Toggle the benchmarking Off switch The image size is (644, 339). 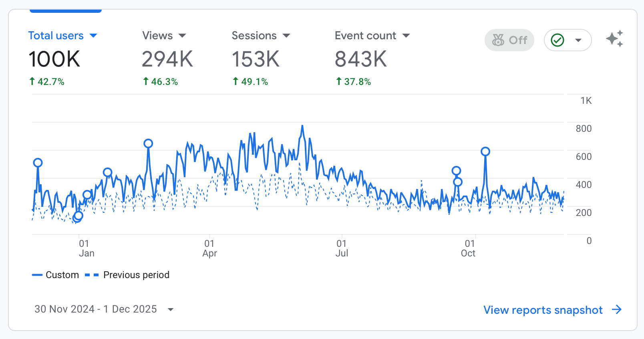coord(509,40)
